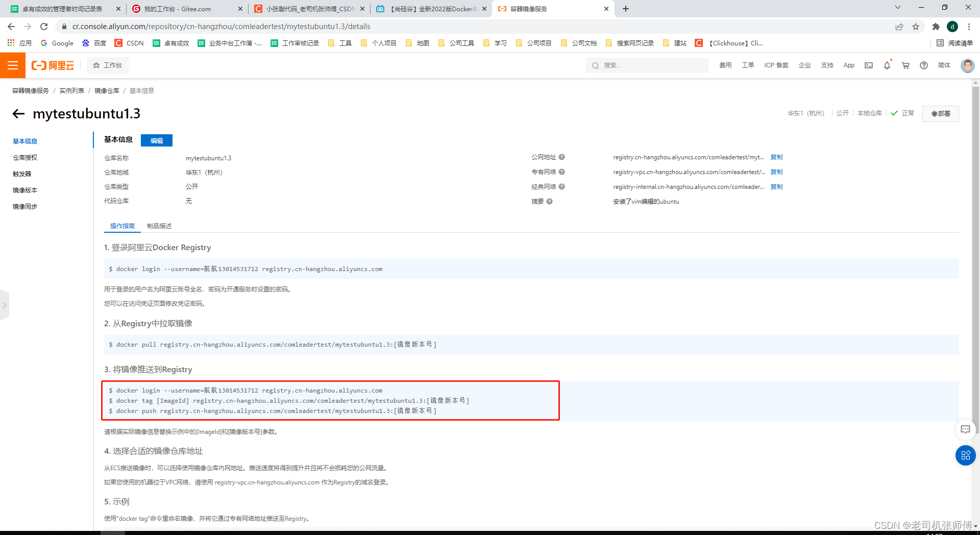This screenshot has width=980, height=535.
Task: Open the 支持 menu
Action: tap(827, 65)
